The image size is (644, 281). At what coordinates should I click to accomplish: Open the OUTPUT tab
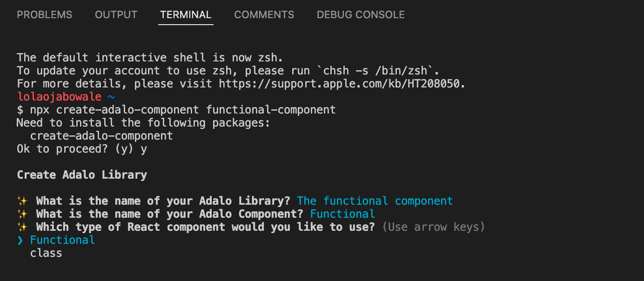coord(116,15)
